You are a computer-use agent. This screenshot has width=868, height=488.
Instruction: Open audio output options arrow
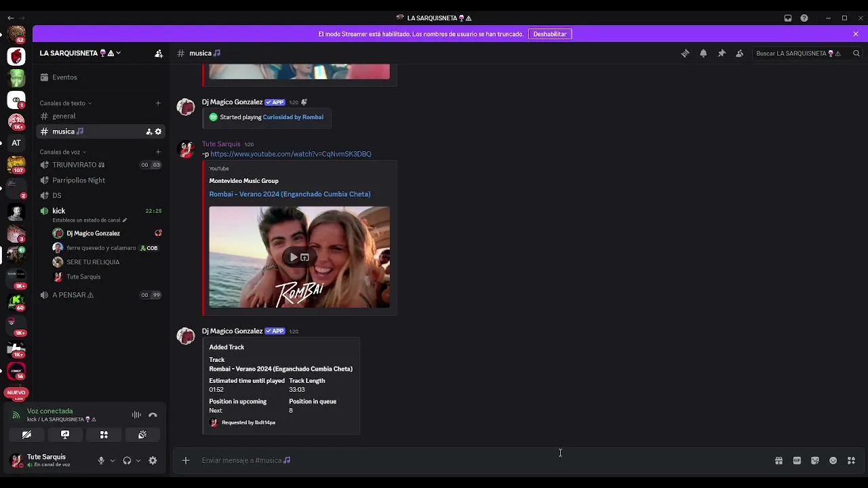click(138, 461)
